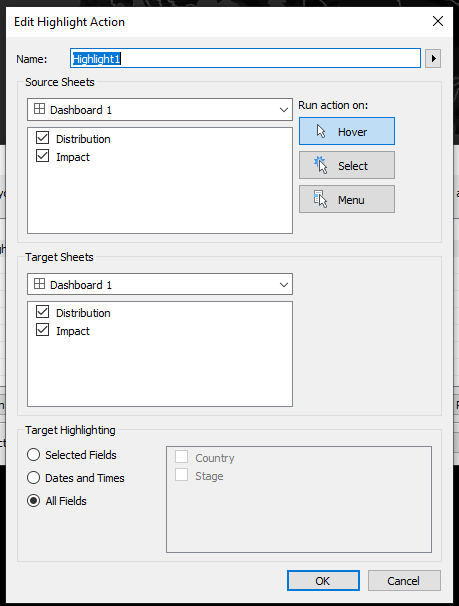Image resolution: width=459 pixels, height=606 pixels.
Task: Tick the Country field checkbox
Action: [x=182, y=457]
